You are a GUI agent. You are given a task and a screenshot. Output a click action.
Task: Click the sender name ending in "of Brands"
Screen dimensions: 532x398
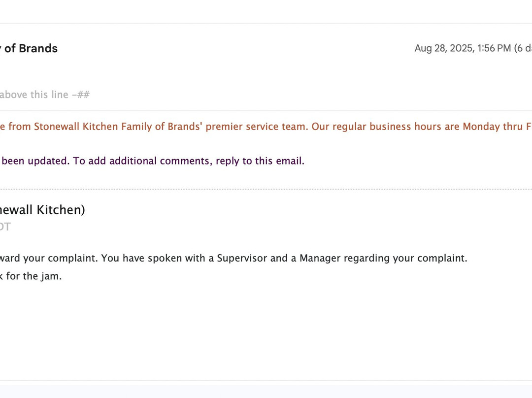tap(31, 48)
